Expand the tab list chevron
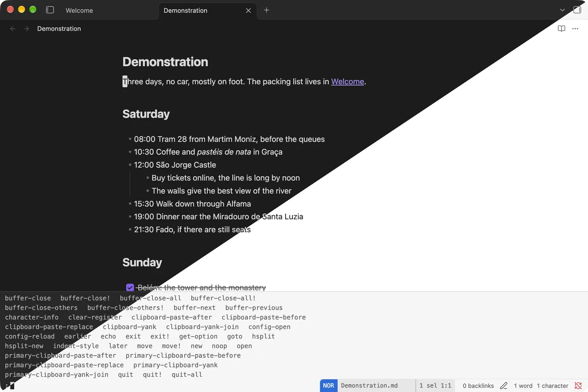Viewport: 588px width, 392px height. click(x=562, y=10)
